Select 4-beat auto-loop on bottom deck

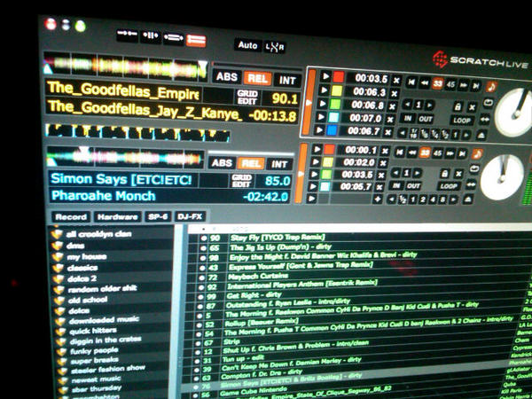(x=433, y=199)
